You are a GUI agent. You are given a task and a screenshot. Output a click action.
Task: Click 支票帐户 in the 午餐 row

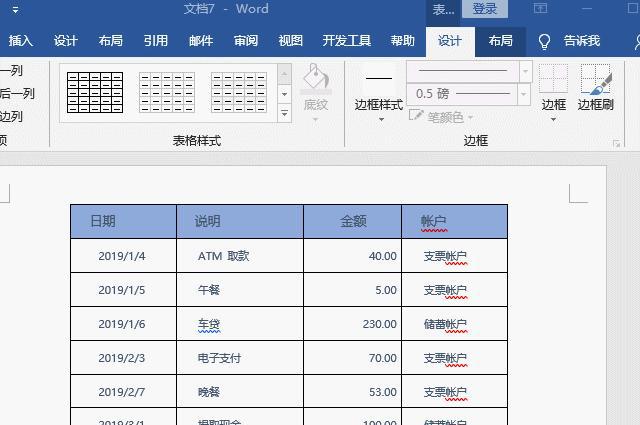tap(455, 290)
